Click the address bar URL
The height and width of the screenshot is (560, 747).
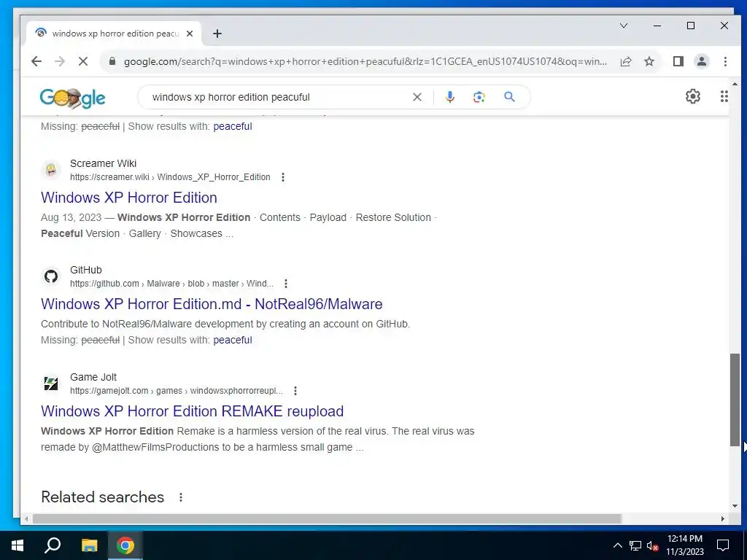click(365, 61)
